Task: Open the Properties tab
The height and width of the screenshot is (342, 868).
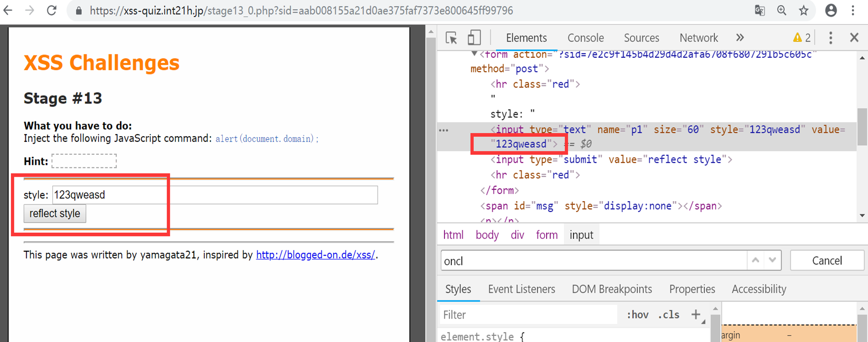Action: click(x=692, y=289)
